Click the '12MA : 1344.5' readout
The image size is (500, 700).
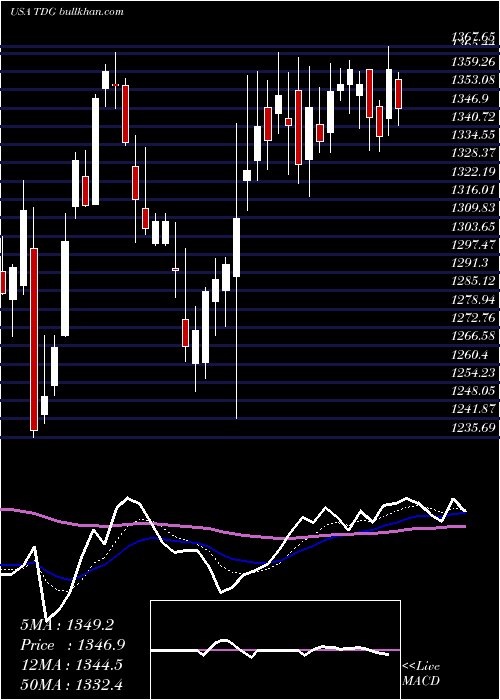(x=70, y=665)
